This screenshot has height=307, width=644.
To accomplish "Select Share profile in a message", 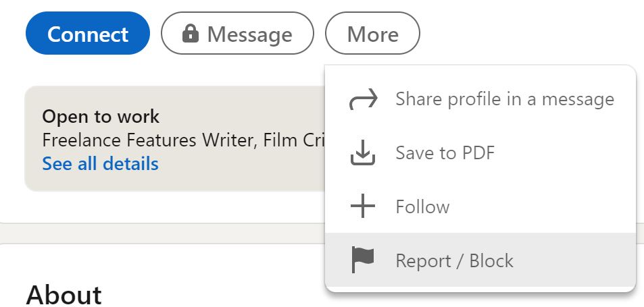I will 504,99.
